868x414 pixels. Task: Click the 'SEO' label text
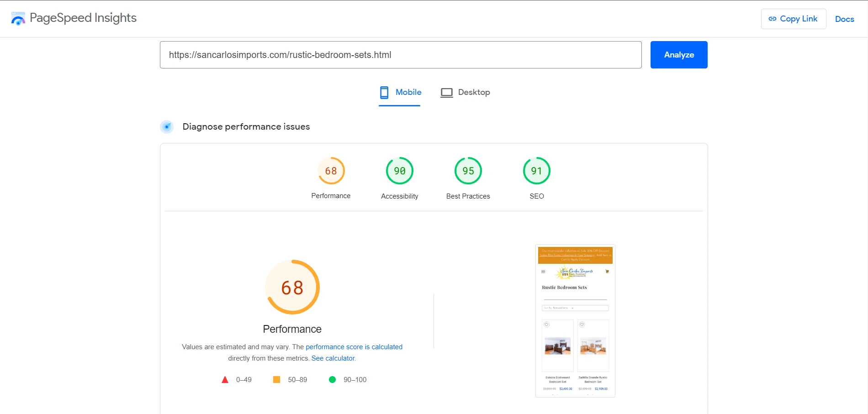[x=537, y=196]
